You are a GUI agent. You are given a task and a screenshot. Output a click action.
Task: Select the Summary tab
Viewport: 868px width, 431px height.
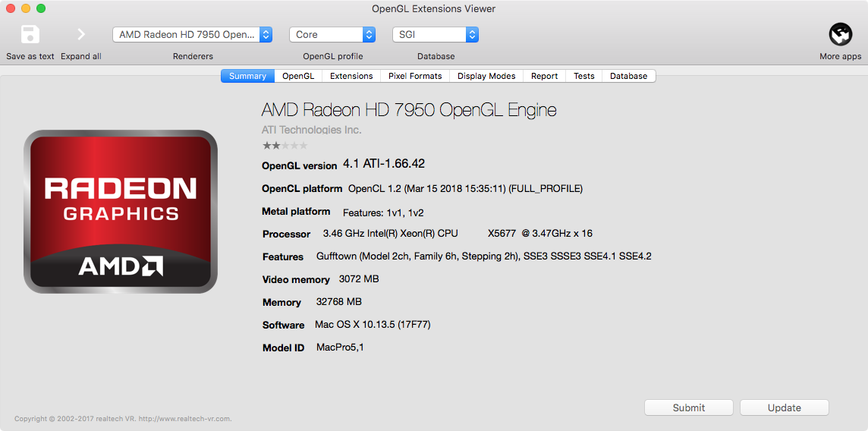(x=247, y=76)
